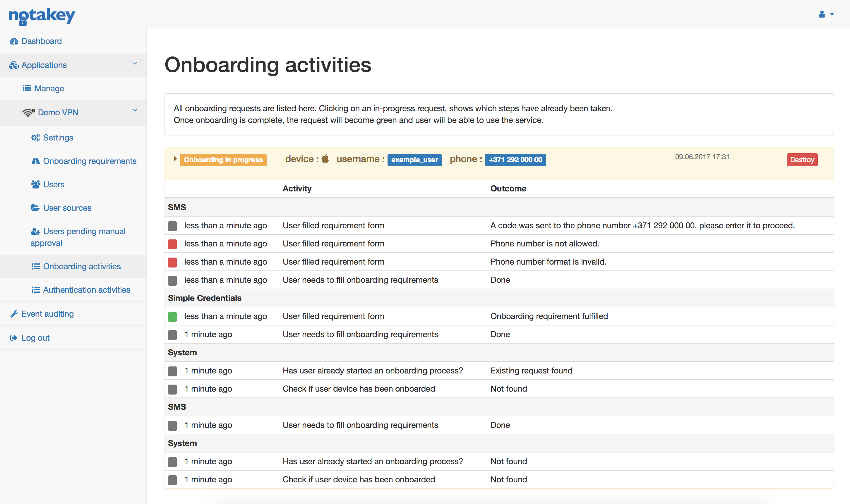Click the Event auditing wrench icon
850x504 pixels.
pos(14,314)
